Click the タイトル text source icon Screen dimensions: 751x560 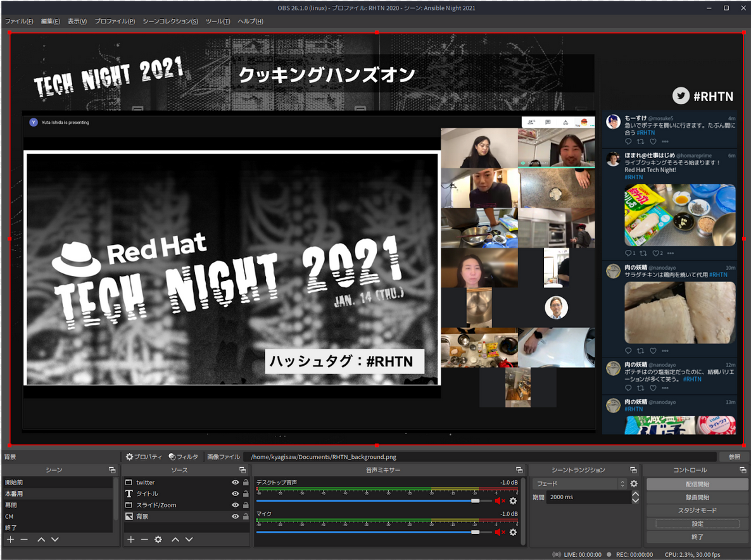tap(129, 494)
